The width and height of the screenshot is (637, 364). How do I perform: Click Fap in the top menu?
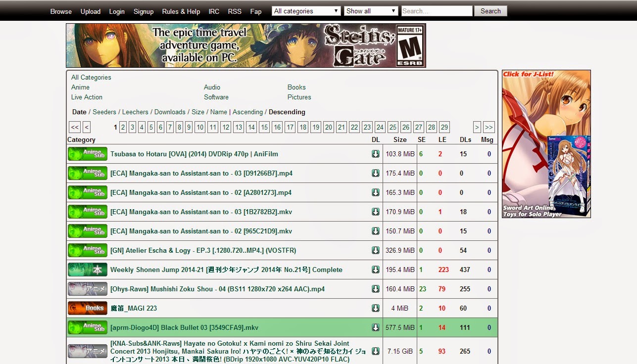point(256,11)
